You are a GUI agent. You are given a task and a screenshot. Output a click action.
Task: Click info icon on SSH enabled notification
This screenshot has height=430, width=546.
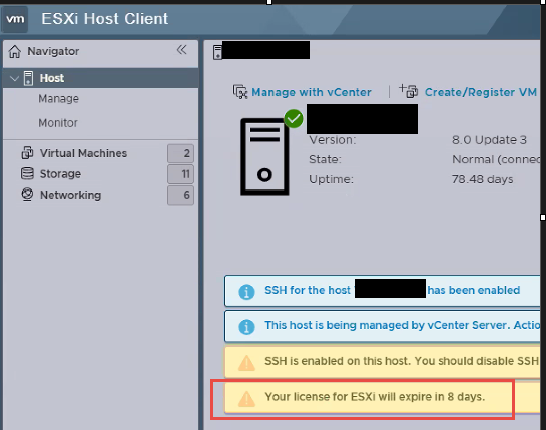point(246,292)
